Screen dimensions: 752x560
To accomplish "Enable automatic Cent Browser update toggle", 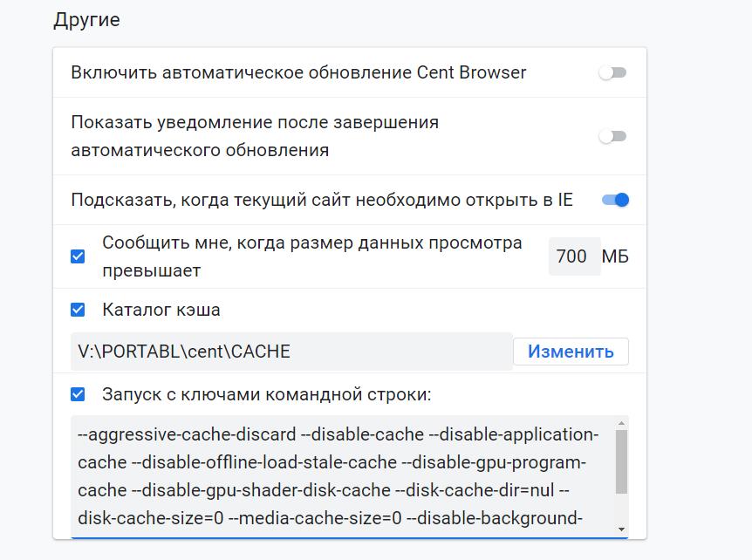I will pyautogui.click(x=613, y=73).
